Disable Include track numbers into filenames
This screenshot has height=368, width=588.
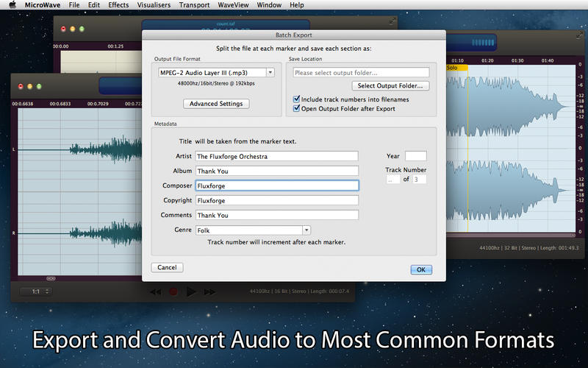tap(296, 99)
